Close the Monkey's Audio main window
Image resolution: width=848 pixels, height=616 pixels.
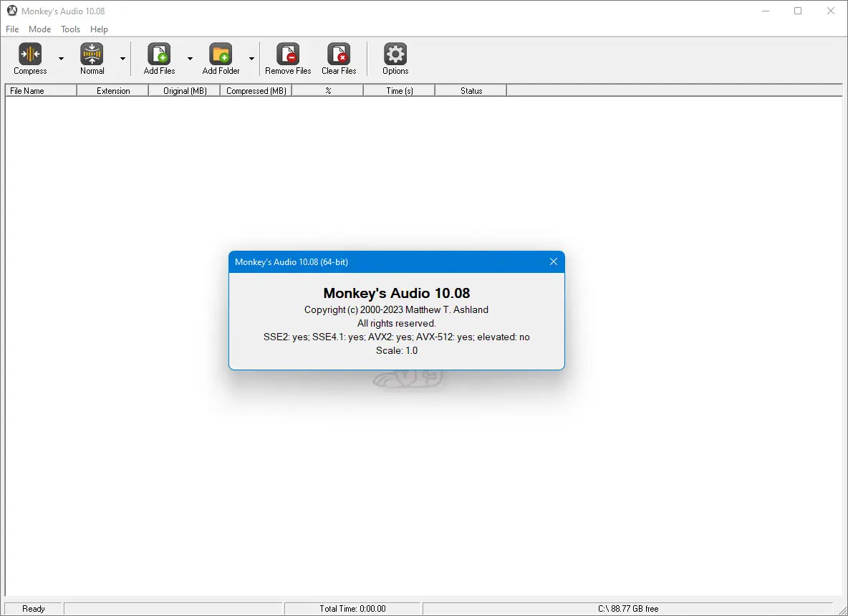coord(831,11)
